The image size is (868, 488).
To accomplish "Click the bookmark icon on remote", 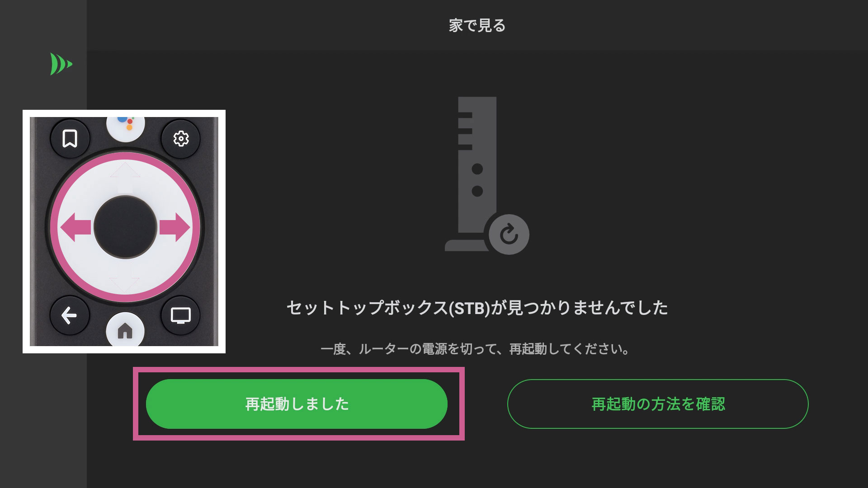I will (x=70, y=138).
